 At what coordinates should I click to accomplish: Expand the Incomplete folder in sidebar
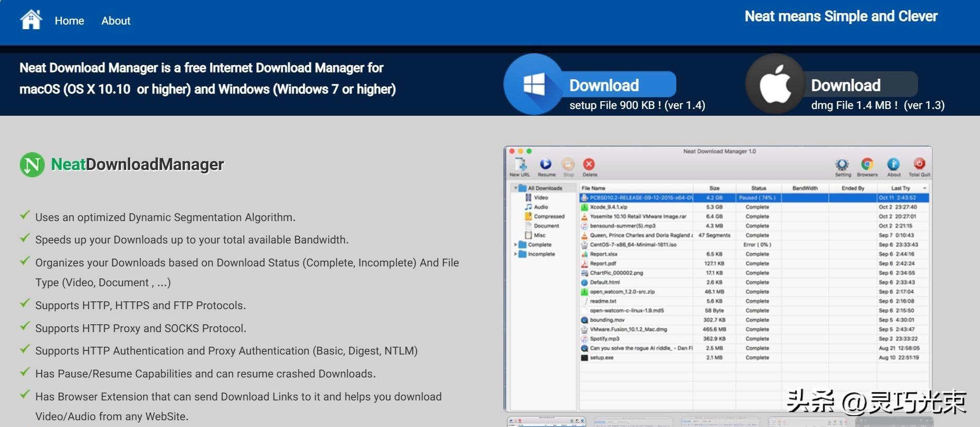(x=516, y=254)
